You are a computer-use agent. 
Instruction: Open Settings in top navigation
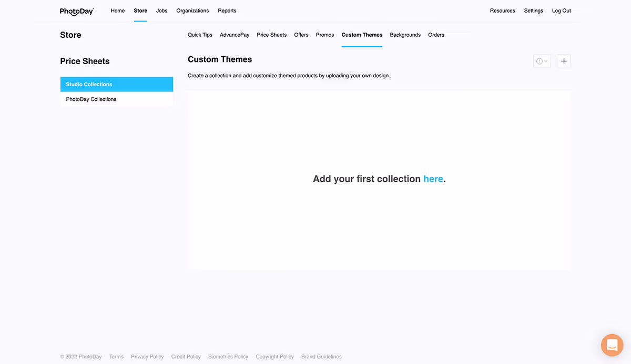[534, 11]
